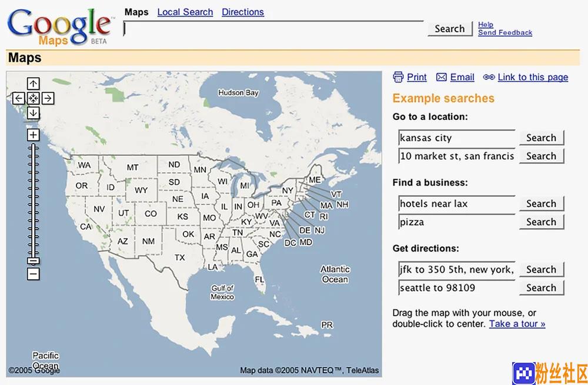Screen dimensions: 588x385
Task: Pan the map down with the arrow
Action: [x=33, y=113]
